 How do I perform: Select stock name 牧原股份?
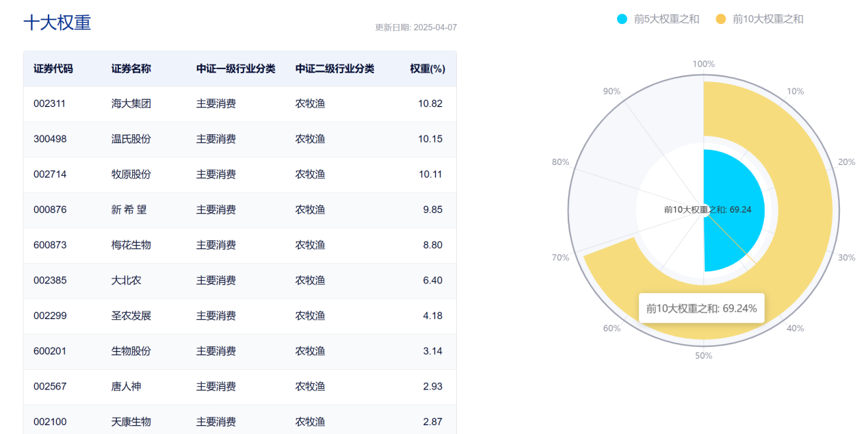(131, 175)
